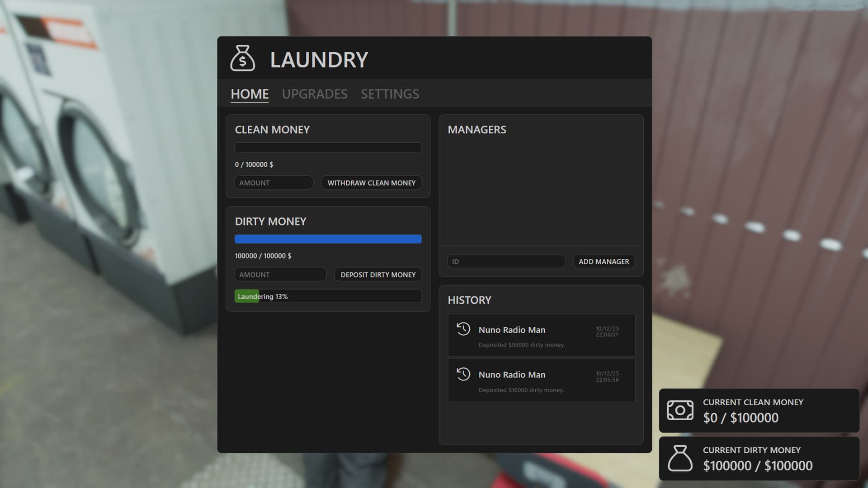Select the Deposited $10000 history entry

tap(541, 381)
